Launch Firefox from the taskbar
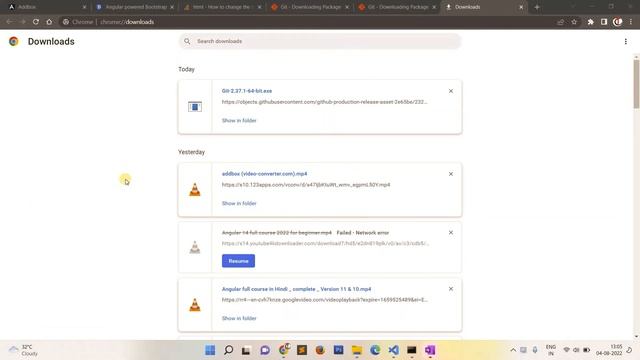The image size is (640, 360). [320, 350]
